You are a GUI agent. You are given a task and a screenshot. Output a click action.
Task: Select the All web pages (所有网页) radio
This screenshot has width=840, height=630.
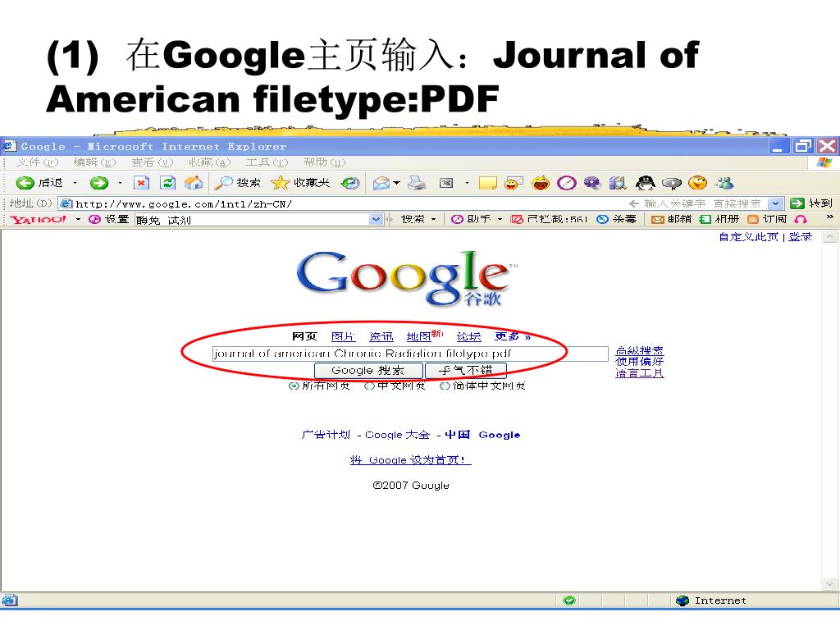(x=294, y=386)
